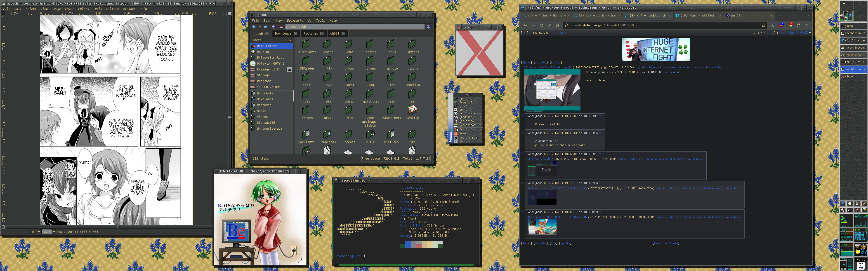Open the Colors menu in GIMP
This screenshot has height=271, width=868.
(83, 9)
